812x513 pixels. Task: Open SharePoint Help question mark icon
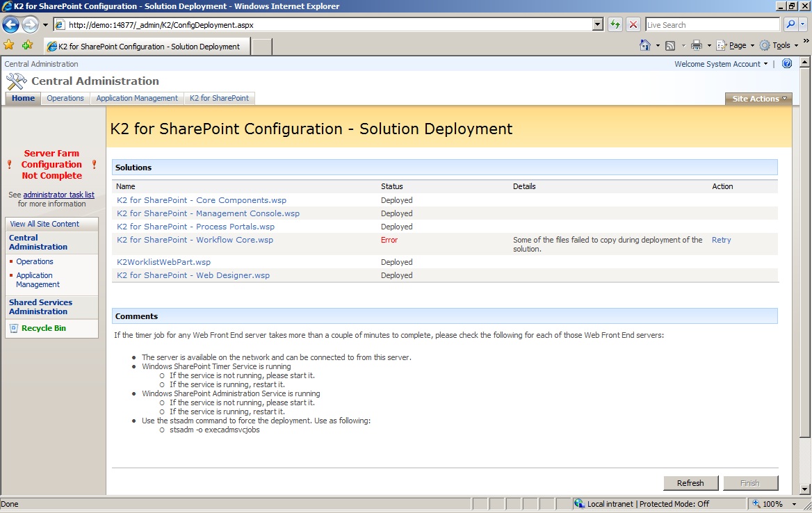(x=787, y=64)
